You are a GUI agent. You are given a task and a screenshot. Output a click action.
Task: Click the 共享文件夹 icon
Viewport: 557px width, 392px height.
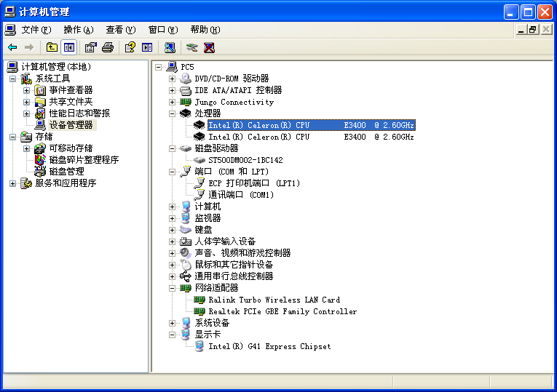tap(40, 102)
